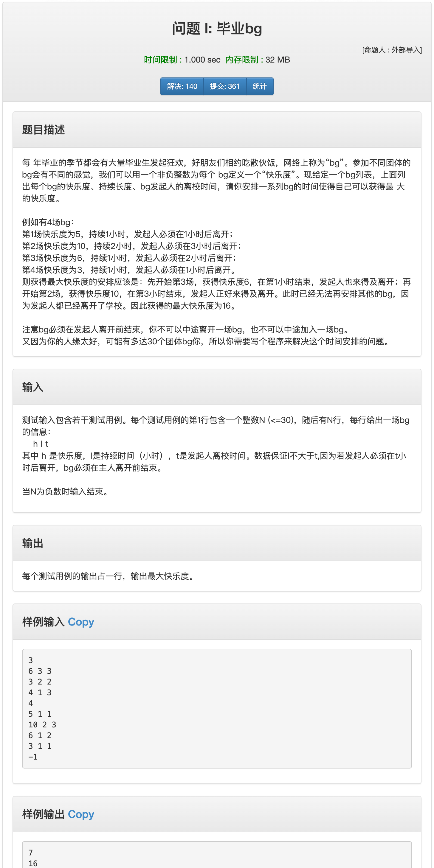434x868 pixels.
Task: Click the 'h l t' input format line
Action: tap(41, 444)
